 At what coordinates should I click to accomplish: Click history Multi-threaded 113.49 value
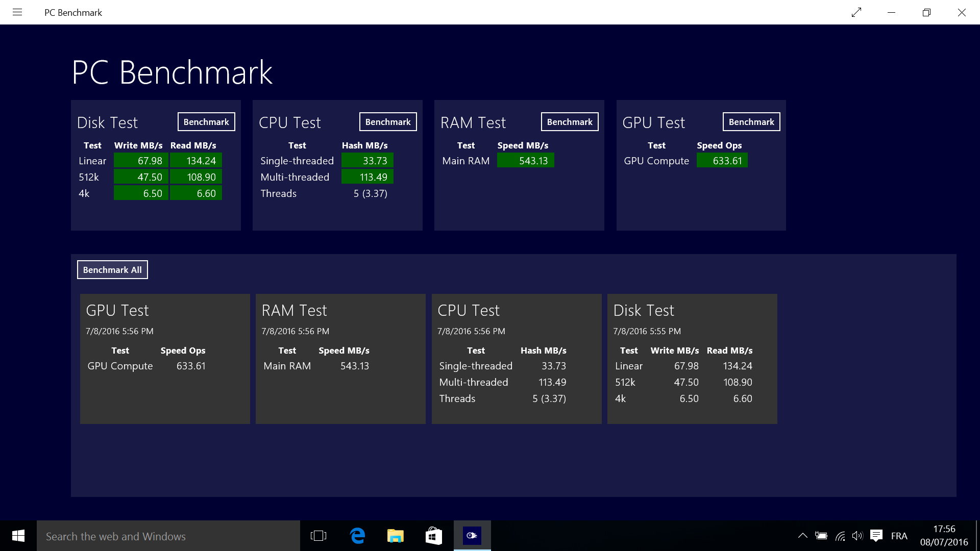point(552,382)
